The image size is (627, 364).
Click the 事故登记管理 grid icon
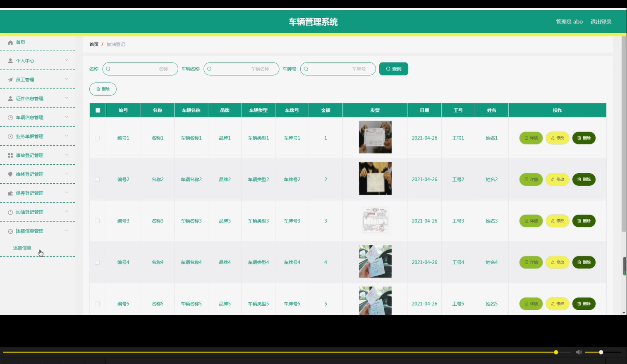coord(10,155)
